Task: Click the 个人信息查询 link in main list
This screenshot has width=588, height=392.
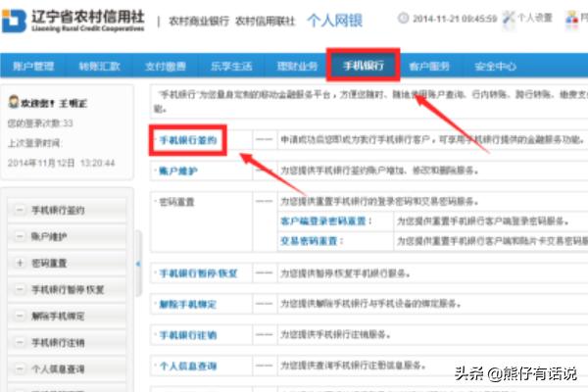Action: coord(188,366)
